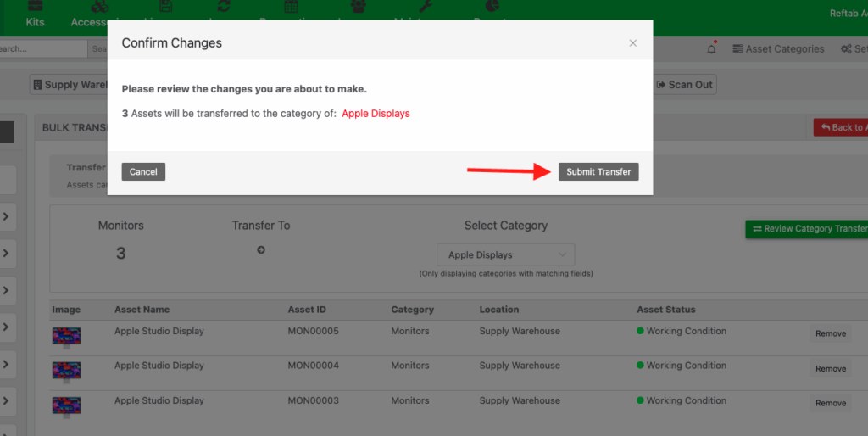The image size is (868, 436).
Task: Click thumbnail image of MON00004
Action: click(x=66, y=372)
